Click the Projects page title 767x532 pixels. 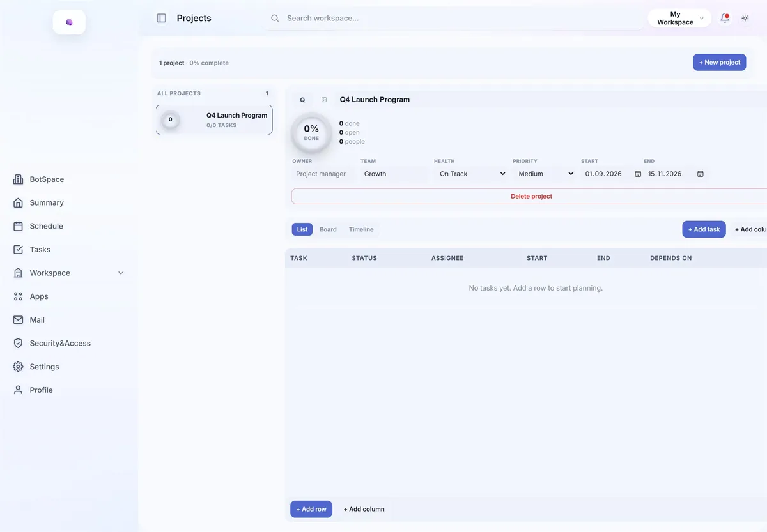point(194,19)
